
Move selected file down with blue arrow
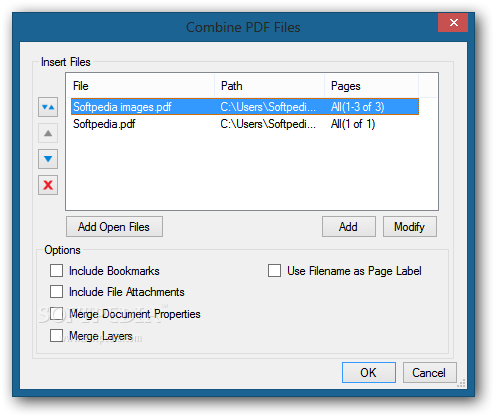click(x=48, y=159)
